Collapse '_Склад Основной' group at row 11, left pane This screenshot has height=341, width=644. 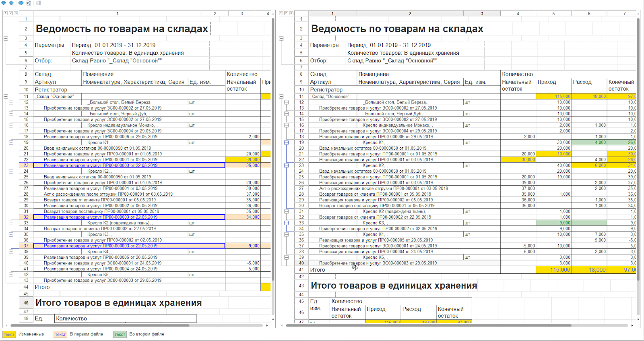coord(6,97)
